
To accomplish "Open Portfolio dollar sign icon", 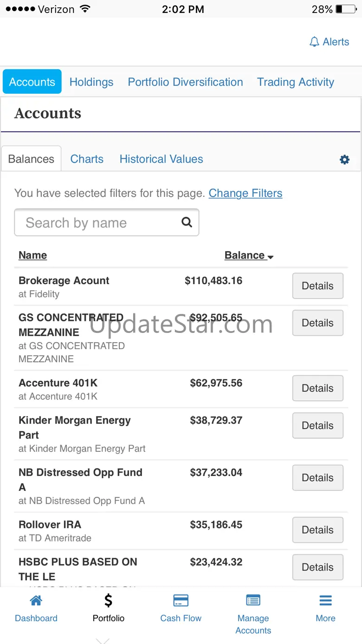I will (108, 601).
